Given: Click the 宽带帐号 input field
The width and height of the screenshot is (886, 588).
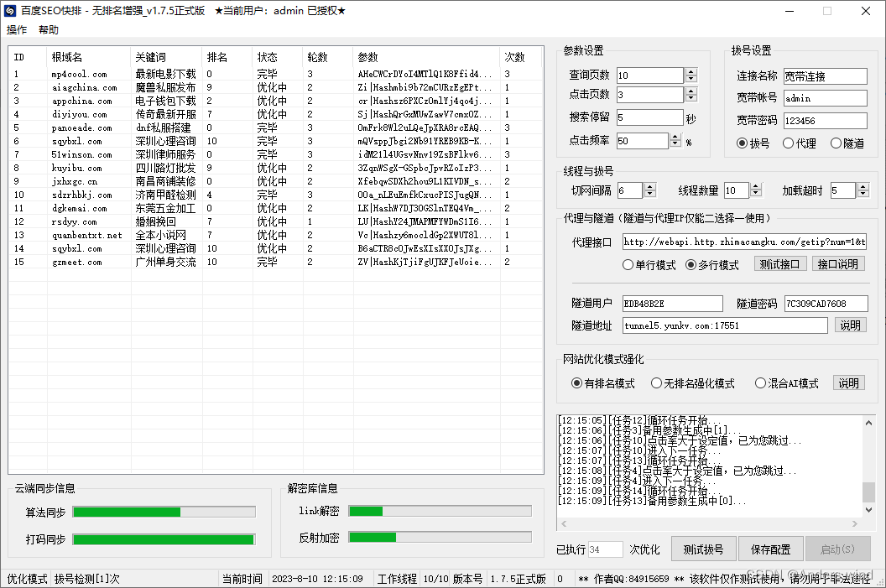Looking at the screenshot, I should pyautogui.click(x=825, y=98).
